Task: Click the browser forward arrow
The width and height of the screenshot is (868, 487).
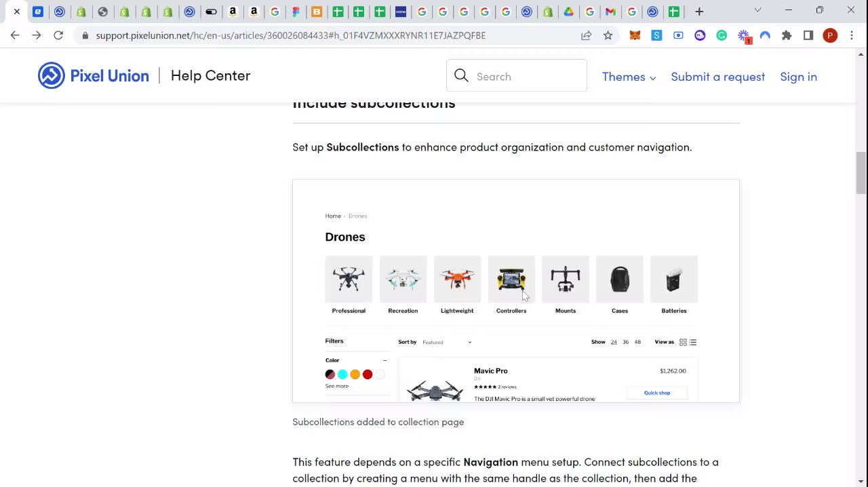Action: click(x=37, y=35)
